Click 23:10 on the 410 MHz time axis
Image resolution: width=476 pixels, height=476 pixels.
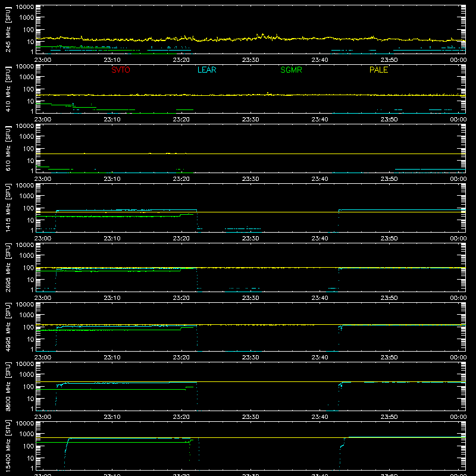pos(112,120)
